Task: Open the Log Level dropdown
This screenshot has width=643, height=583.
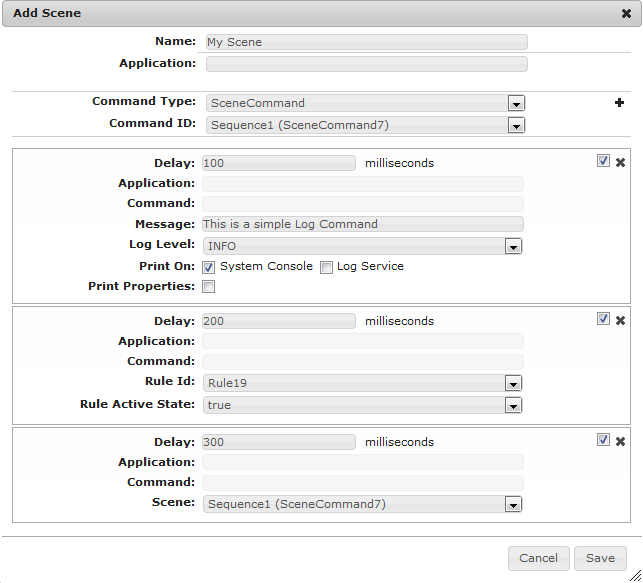Action: click(x=512, y=246)
